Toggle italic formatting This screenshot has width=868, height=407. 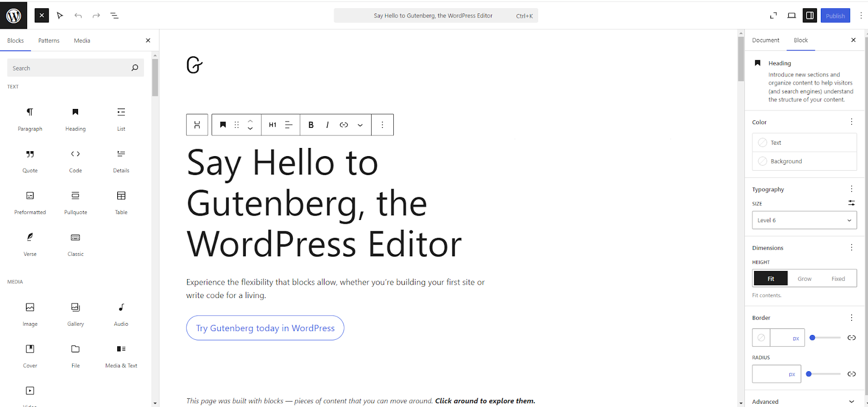click(x=327, y=125)
